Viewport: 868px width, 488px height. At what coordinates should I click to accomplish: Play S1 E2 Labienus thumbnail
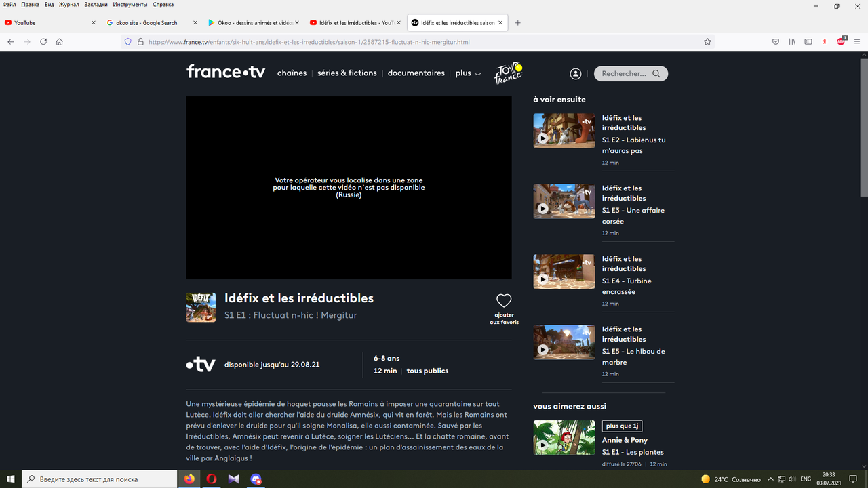pos(564,130)
